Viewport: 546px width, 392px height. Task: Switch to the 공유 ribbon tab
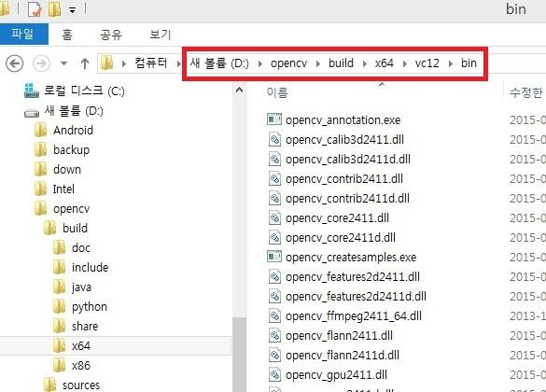coord(111,35)
